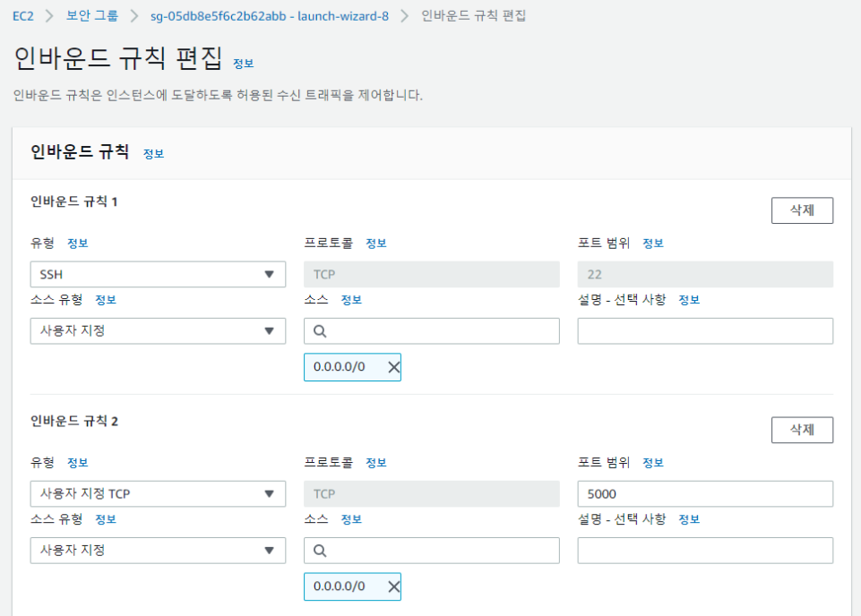Open rule 1 source type dropdown
861x616 pixels.
pyautogui.click(x=159, y=330)
